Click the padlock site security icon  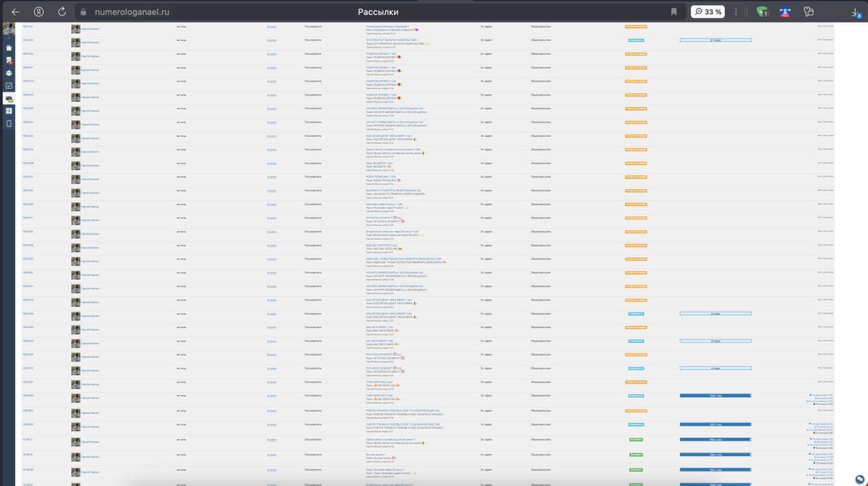point(83,12)
